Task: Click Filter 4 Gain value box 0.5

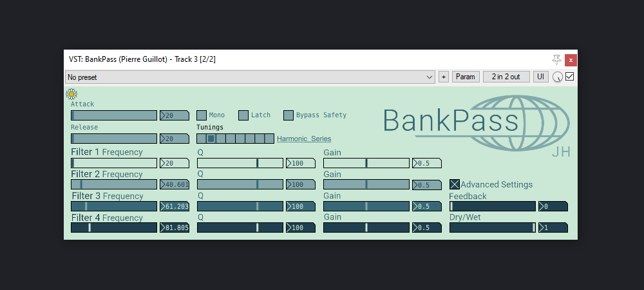Action: (427, 227)
